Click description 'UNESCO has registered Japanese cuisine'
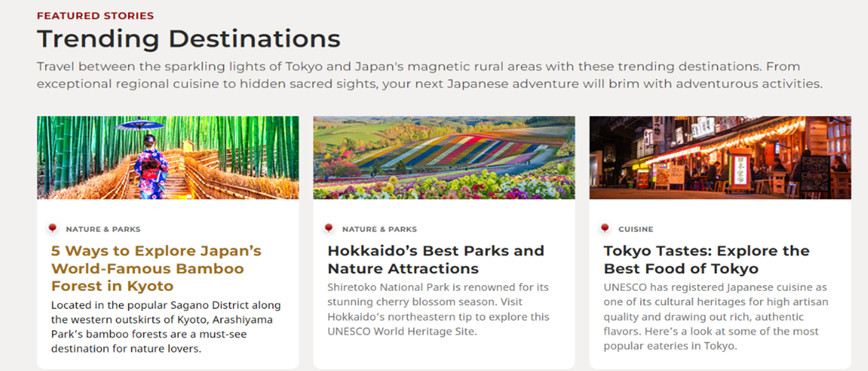The image size is (868, 371). coord(716,316)
